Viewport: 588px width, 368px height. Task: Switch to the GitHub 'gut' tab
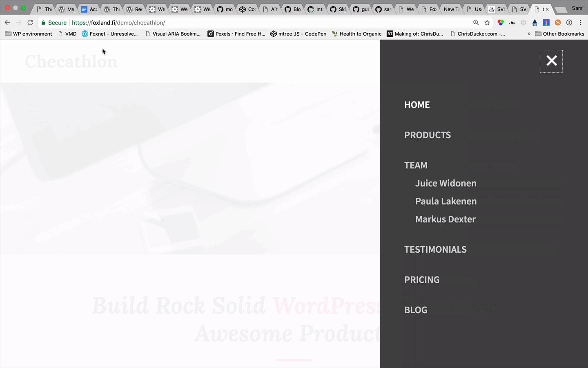click(361, 9)
